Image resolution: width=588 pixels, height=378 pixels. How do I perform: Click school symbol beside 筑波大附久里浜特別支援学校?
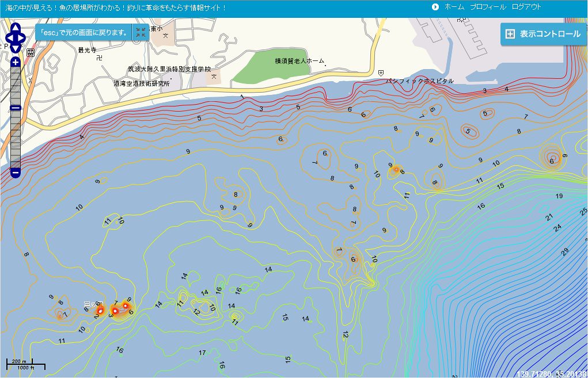pyautogui.click(x=214, y=77)
